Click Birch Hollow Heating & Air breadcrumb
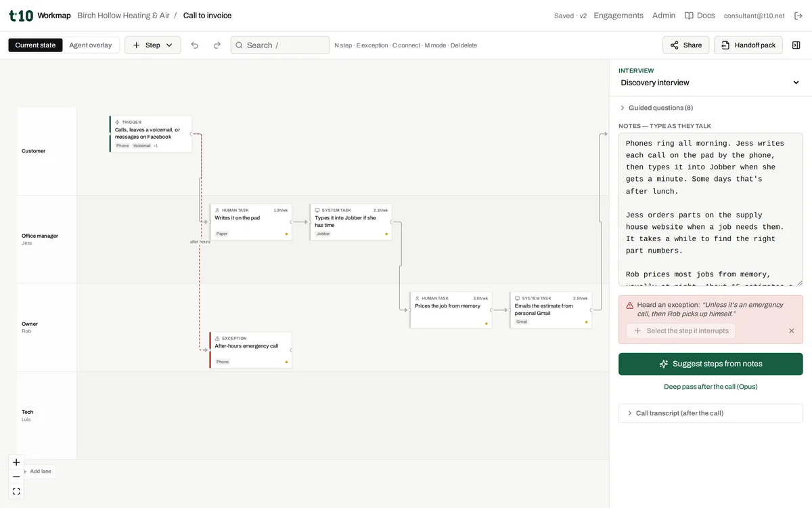Screen dimensions: 812x508 click(123, 16)
